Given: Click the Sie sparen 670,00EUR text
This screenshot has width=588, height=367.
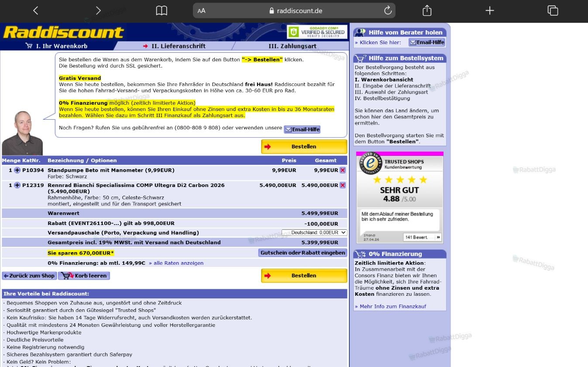Looking at the screenshot, I should (81, 253).
